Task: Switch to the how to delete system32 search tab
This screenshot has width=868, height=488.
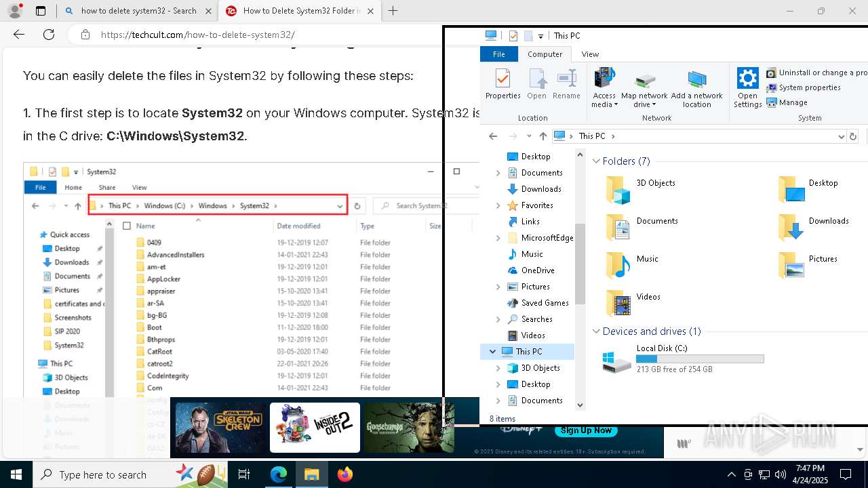Action: coord(138,11)
